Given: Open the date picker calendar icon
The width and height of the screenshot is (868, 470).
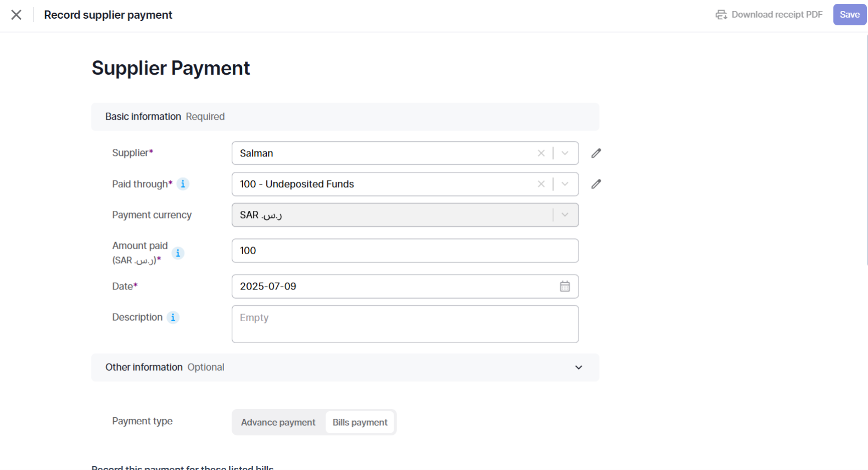Looking at the screenshot, I should [565, 286].
